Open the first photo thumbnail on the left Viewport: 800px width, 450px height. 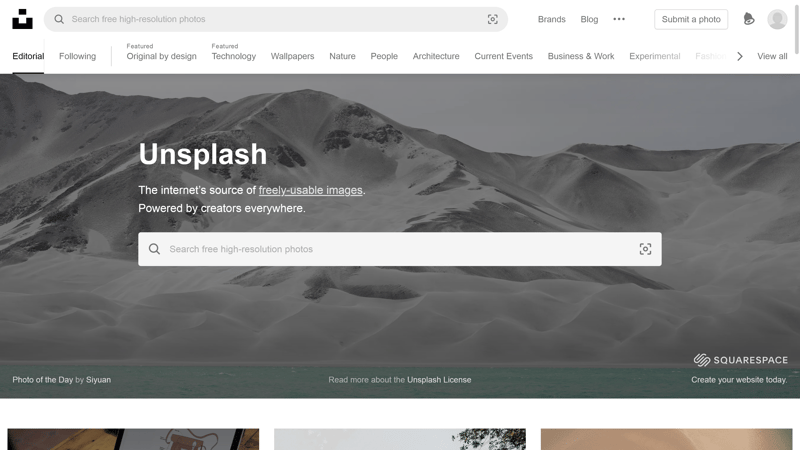[x=133, y=439]
